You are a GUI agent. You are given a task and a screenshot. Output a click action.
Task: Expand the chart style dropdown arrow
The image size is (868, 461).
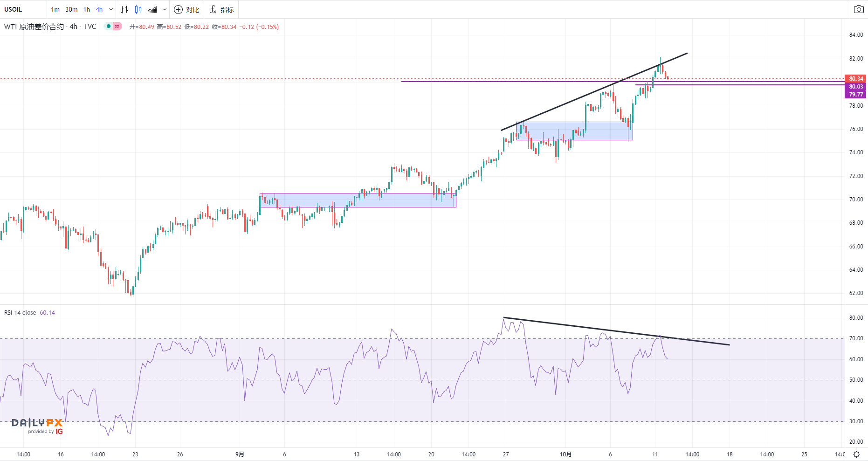click(x=165, y=9)
